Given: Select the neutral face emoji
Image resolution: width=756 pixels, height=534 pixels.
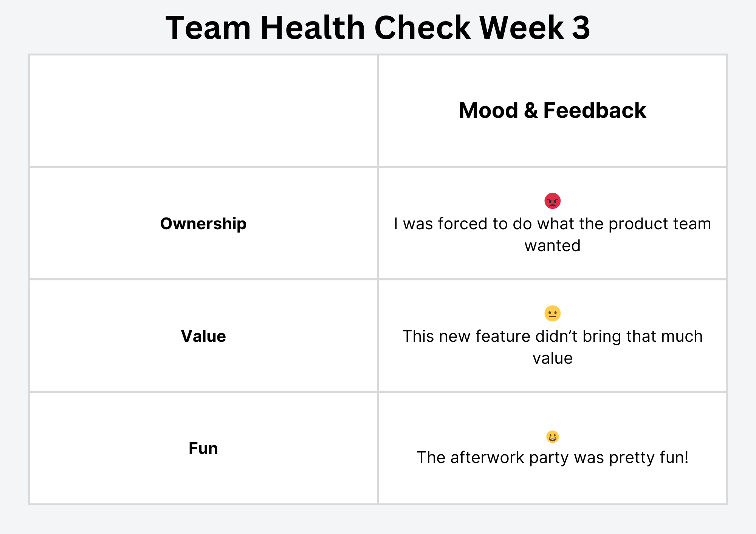Looking at the screenshot, I should click(x=552, y=313).
